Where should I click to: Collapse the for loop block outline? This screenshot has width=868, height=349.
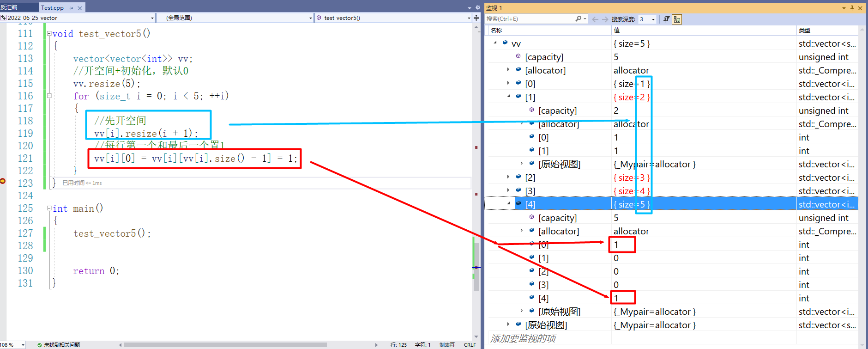[x=49, y=96]
